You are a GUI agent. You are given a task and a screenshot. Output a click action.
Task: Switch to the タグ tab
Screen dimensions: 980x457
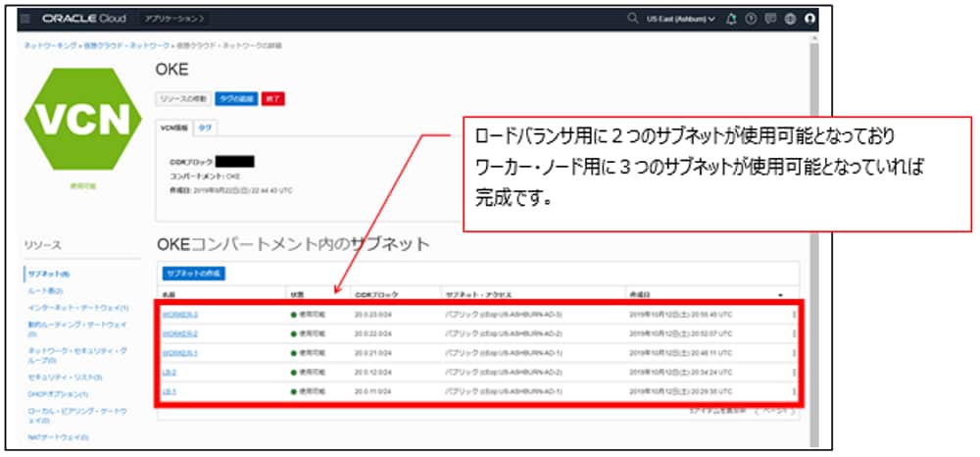pos(205,127)
